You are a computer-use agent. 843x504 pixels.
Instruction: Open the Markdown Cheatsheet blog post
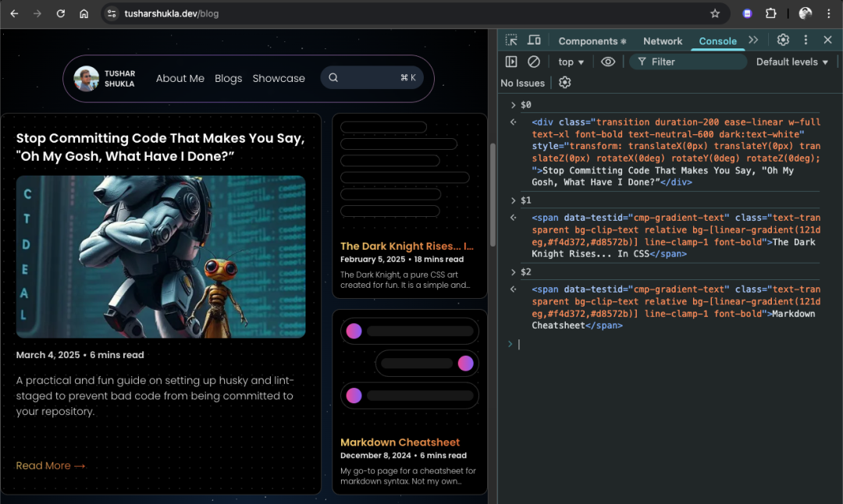[400, 442]
